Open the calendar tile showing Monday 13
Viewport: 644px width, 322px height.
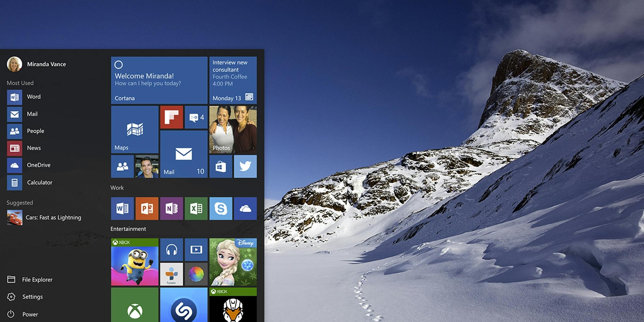pyautogui.click(x=233, y=80)
